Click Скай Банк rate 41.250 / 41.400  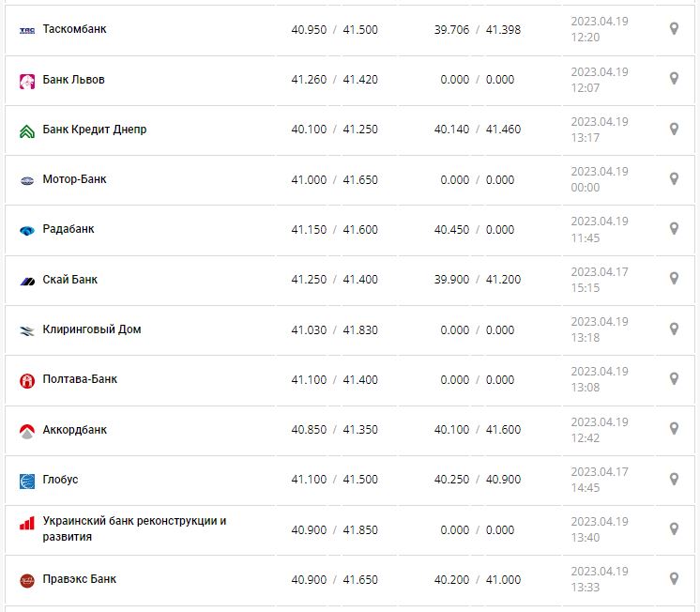(x=334, y=280)
